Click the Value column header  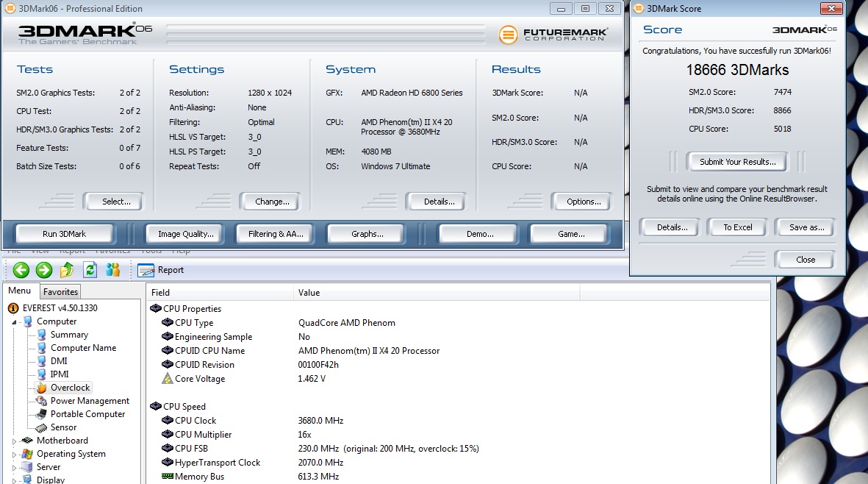click(437, 293)
